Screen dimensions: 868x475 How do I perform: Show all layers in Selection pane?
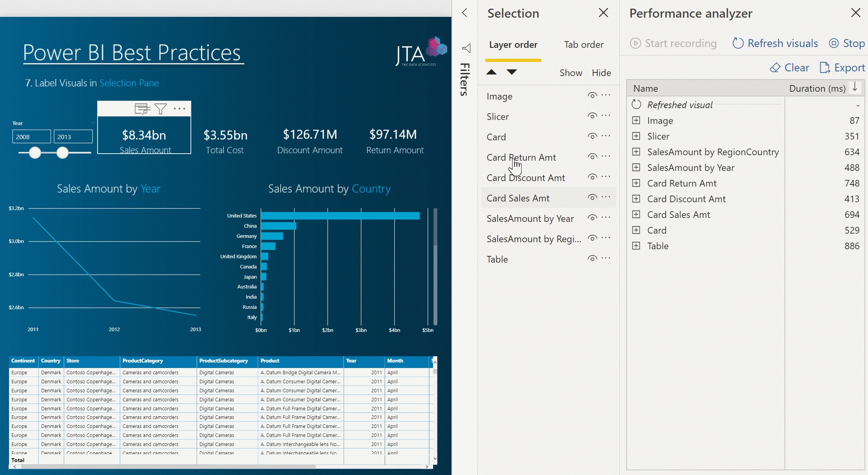[571, 73]
